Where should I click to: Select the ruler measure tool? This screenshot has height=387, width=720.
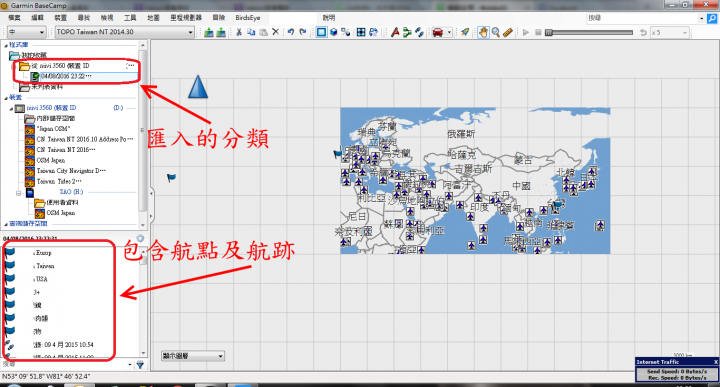coord(508,32)
